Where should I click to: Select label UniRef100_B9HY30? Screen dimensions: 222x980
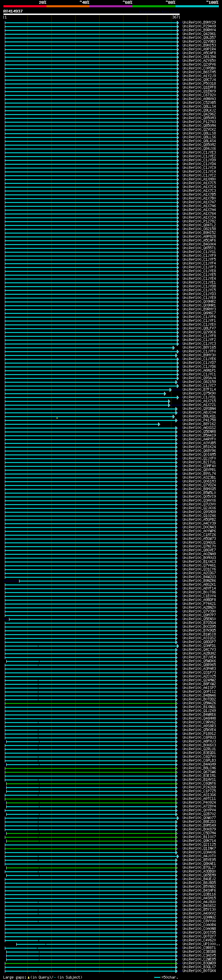pyautogui.click(x=199, y=355)
